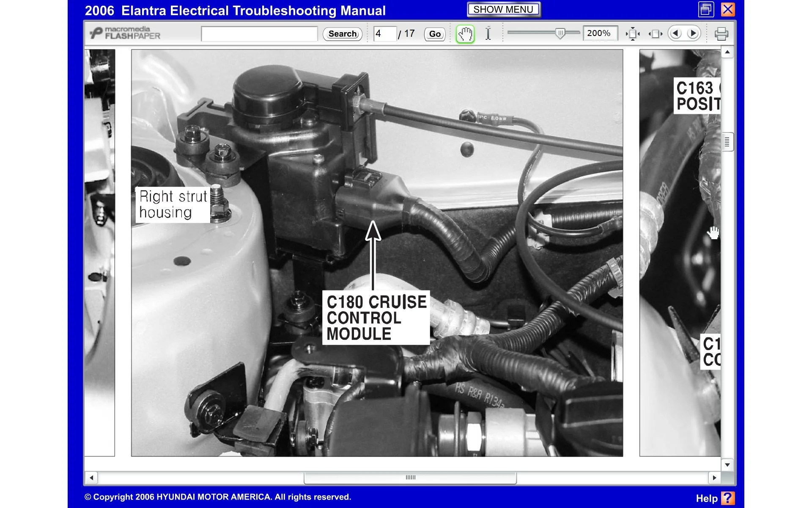Click the print icon
Viewport: 812px width, 508px height.
(721, 34)
